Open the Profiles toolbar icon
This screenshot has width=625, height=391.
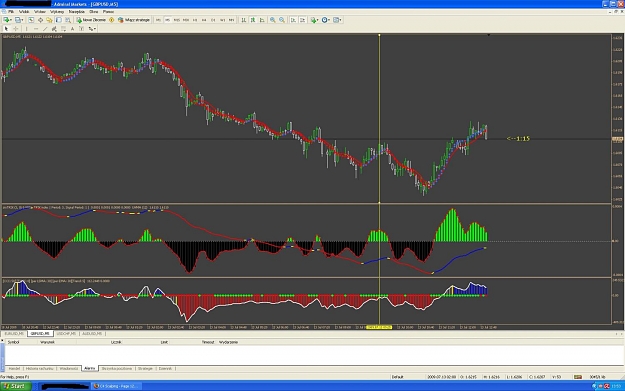(x=18, y=20)
